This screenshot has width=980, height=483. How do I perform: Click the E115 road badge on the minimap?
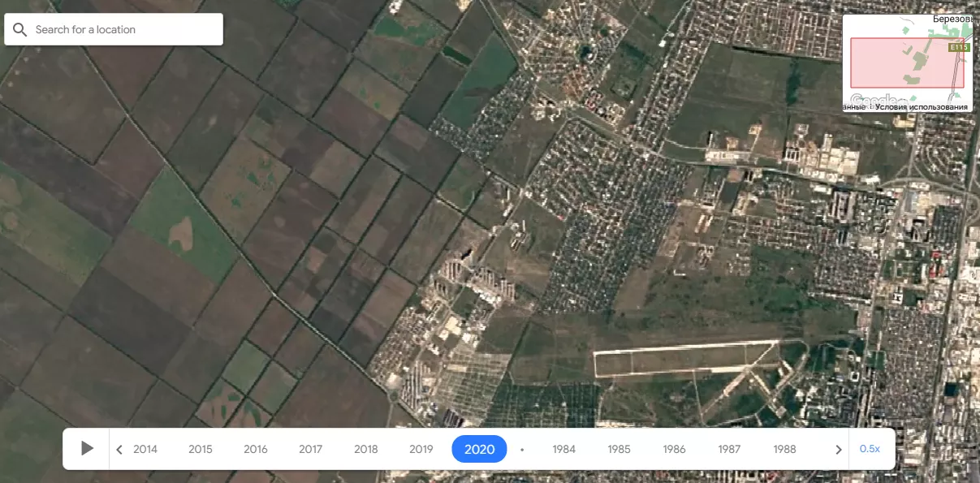click(959, 48)
